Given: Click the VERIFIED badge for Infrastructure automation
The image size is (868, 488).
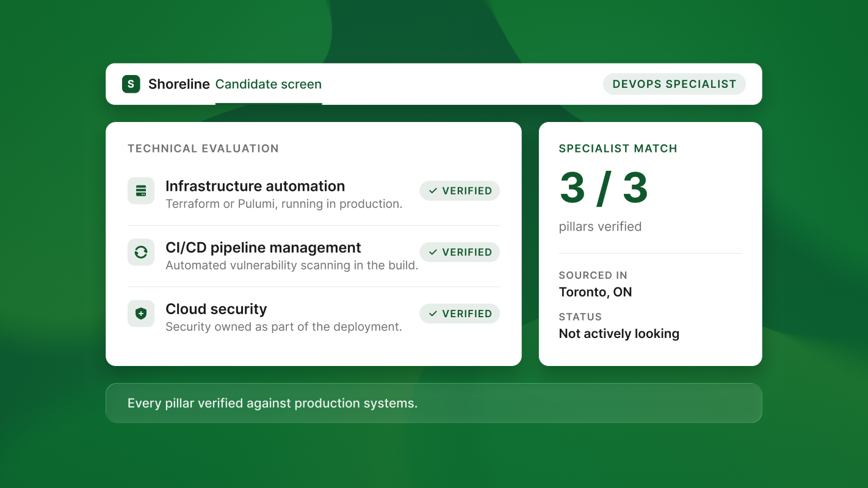Looking at the screenshot, I should tap(460, 191).
